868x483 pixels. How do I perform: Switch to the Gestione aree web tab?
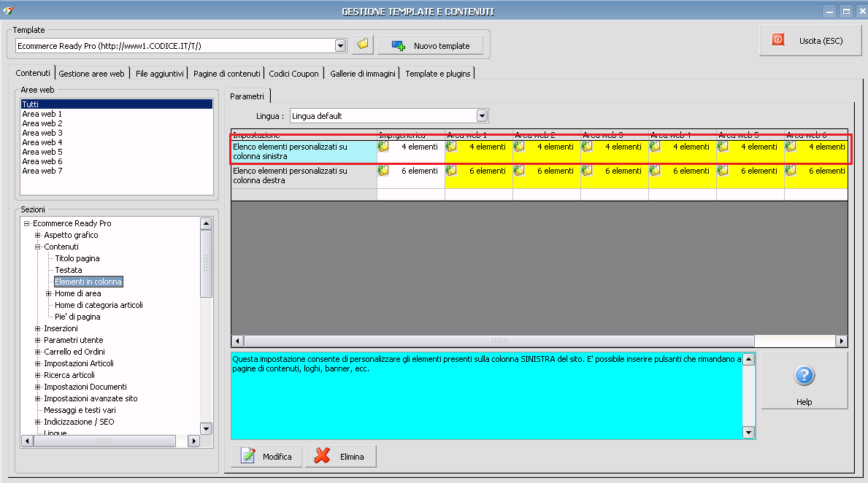click(x=91, y=74)
